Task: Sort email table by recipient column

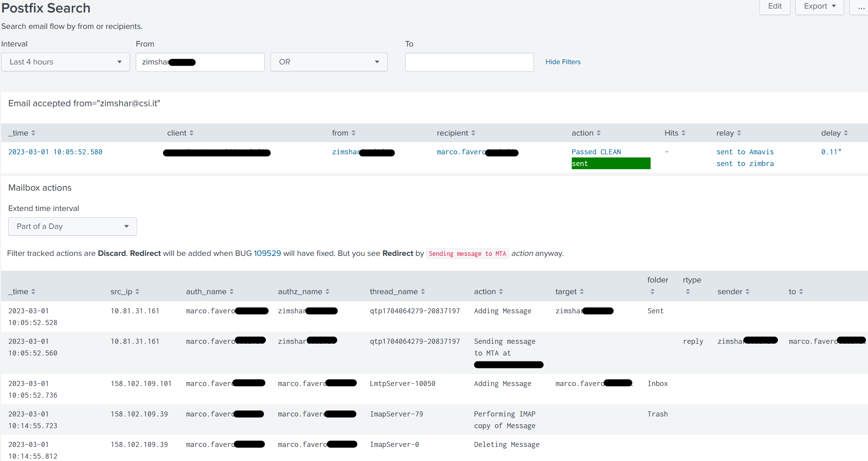Action: (x=456, y=133)
